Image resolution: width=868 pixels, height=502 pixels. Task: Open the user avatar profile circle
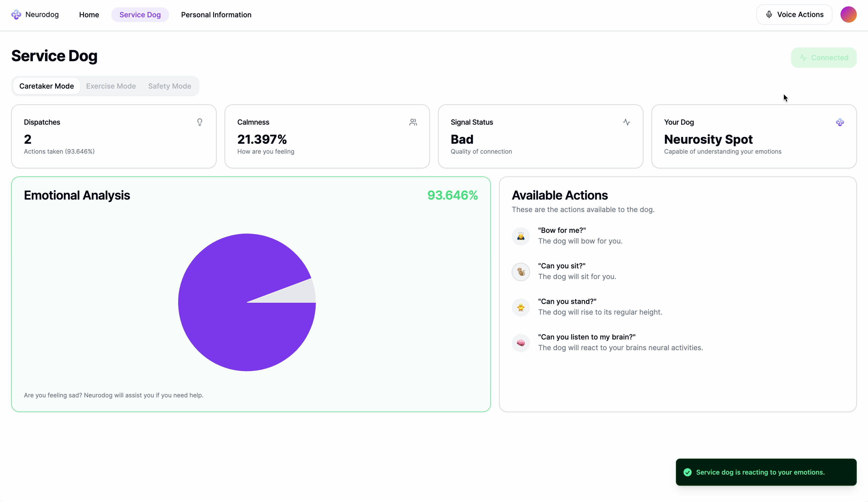tap(848, 15)
